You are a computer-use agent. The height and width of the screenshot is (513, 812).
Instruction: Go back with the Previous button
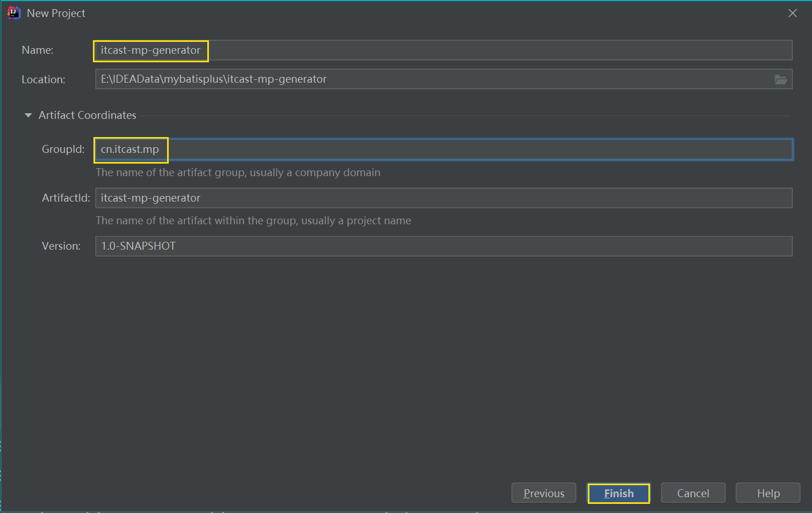point(544,493)
